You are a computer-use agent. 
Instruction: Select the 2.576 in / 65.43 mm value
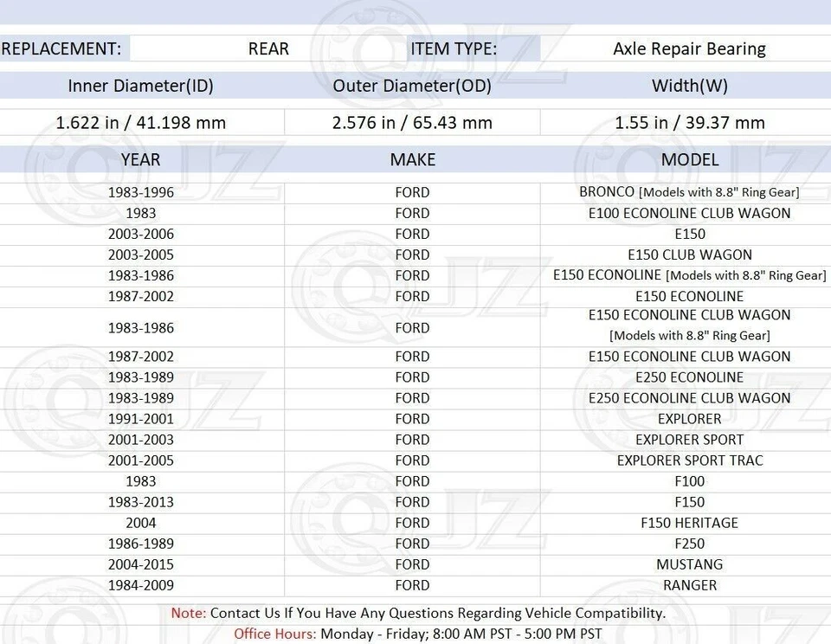pyautogui.click(x=412, y=123)
